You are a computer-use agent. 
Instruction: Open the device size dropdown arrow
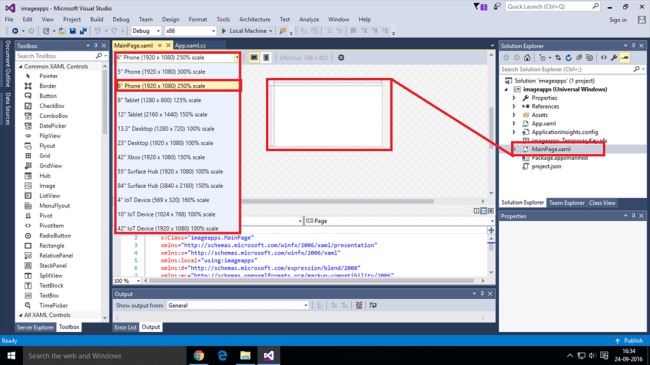(x=237, y=58)
